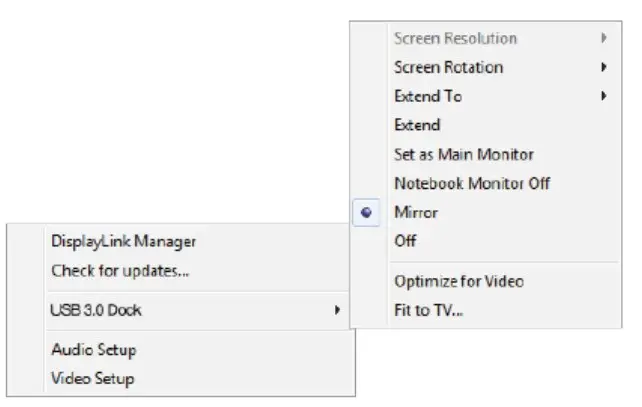
Task: Open Video Setup
Action: click(92, 379)
